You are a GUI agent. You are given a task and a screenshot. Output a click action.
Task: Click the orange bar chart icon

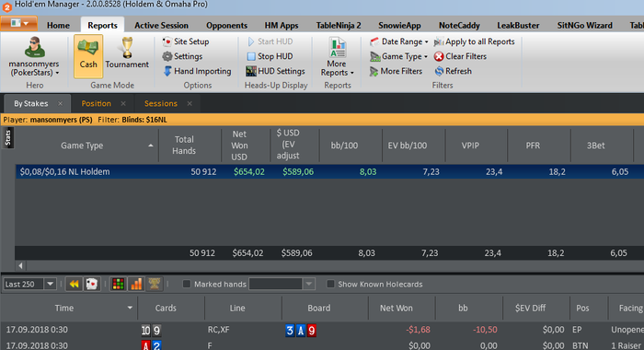[x=136, y=285]
